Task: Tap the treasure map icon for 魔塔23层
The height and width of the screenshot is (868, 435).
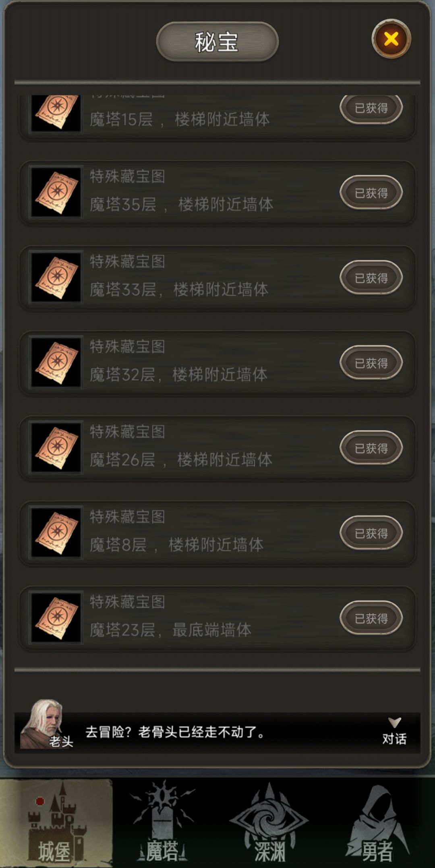Action: pyautogui.click(x=56, y=617)
